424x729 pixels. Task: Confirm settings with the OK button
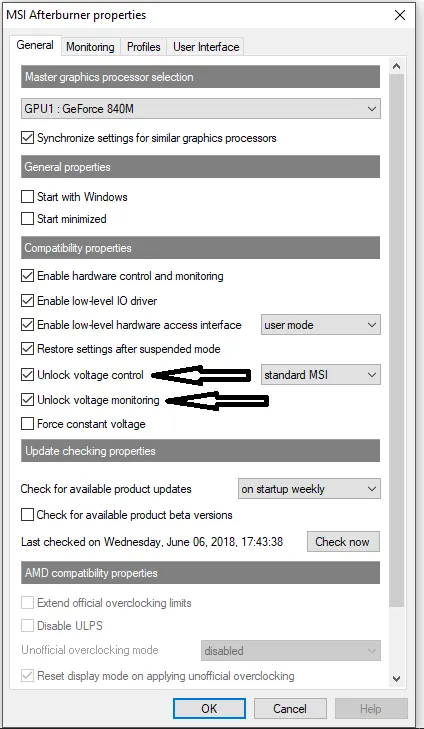pos(209,709)
